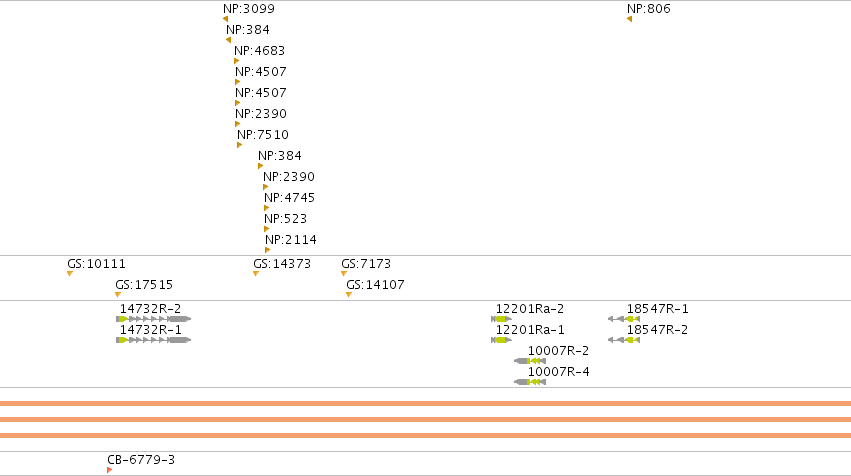Click the 14732R-2 text label
The width and height of the screenshot is (851, 476).
tap(150, 309)
